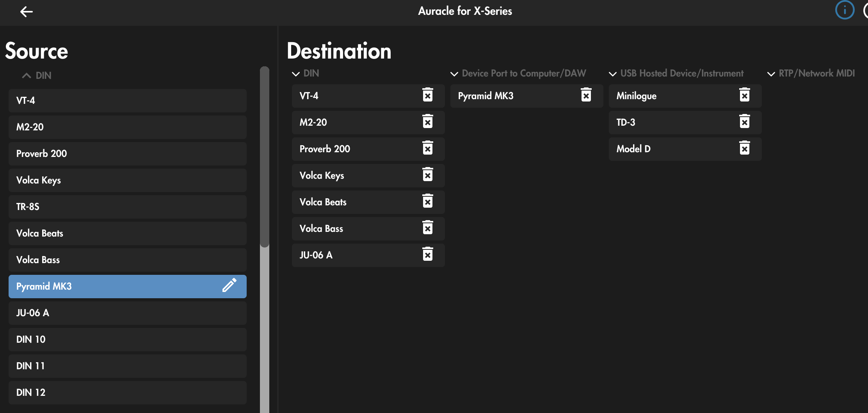Click Pyramid MK3 destination entry
Viewport: 868px width, 413px height.
coord(527,96)
